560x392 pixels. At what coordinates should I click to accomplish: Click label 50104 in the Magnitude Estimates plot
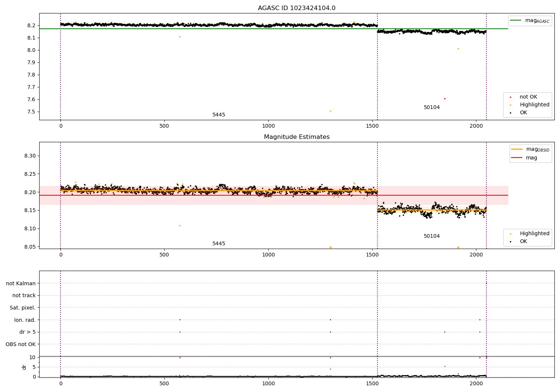(432, 236)
